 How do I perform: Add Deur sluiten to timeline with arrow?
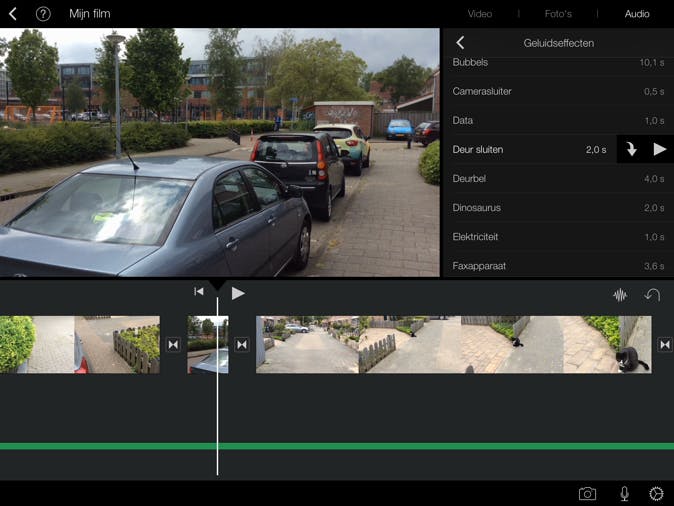(x=631, y=149)
